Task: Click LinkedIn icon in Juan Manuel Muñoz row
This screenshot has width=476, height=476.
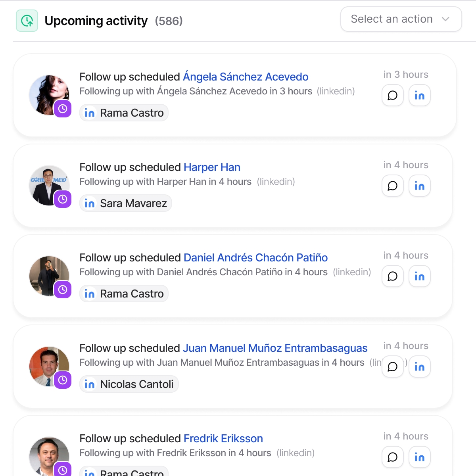Action: (420, 367)
